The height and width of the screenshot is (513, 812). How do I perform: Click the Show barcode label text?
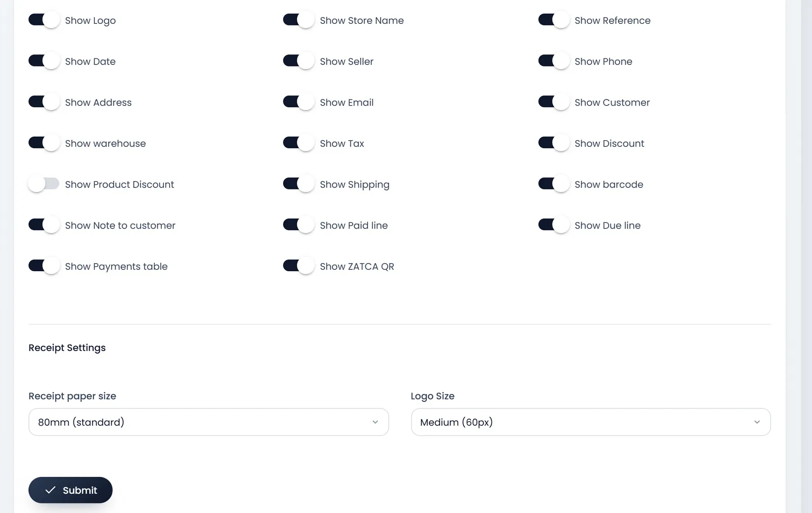[x=609, y=184]
